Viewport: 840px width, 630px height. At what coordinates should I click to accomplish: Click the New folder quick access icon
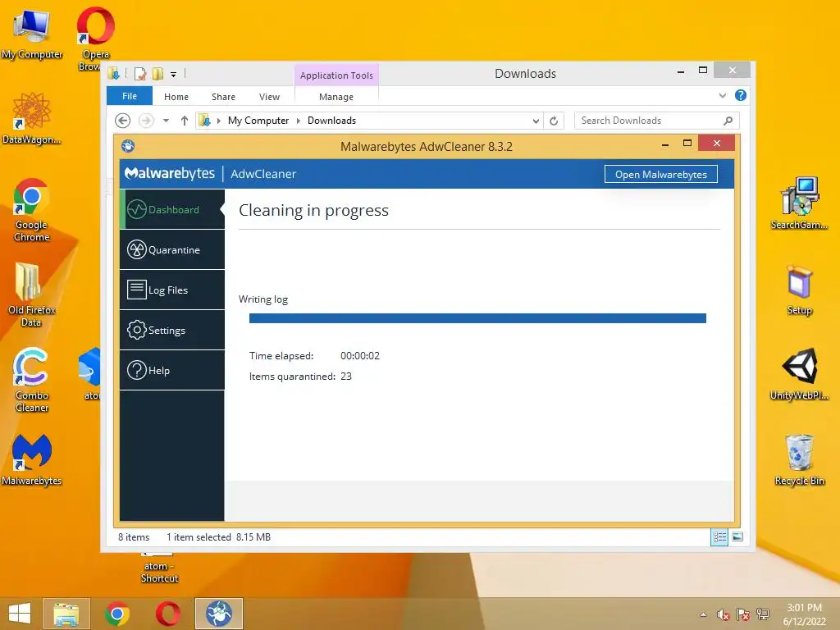(x=158, y=74)
